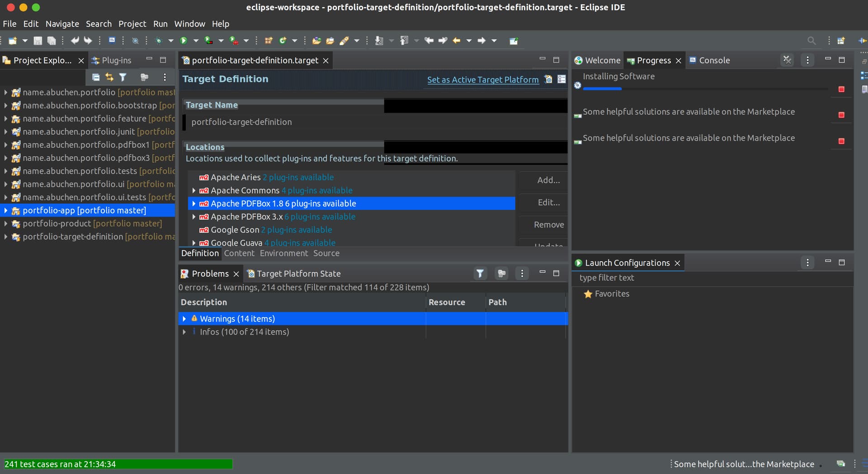Viewport: 868px width, 474px height.
Task: Open the File menu
Action: tap(9, 24)
